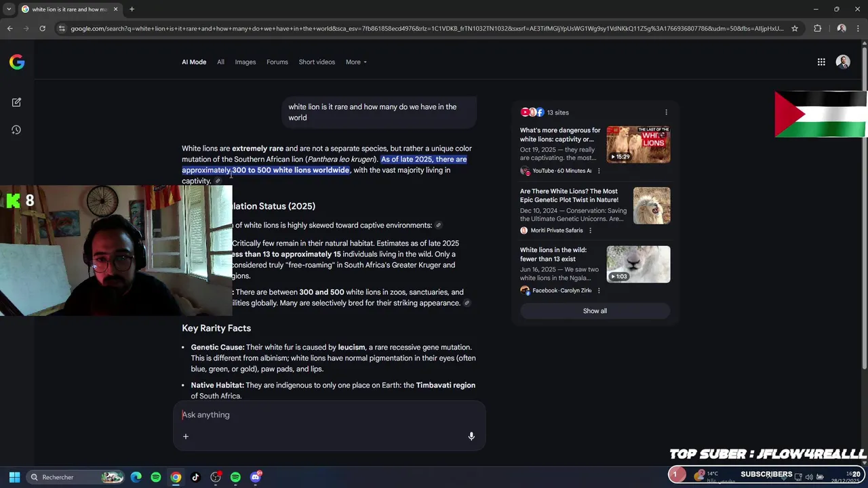
Task: Click the plus attach button
Action: point(185,436)
